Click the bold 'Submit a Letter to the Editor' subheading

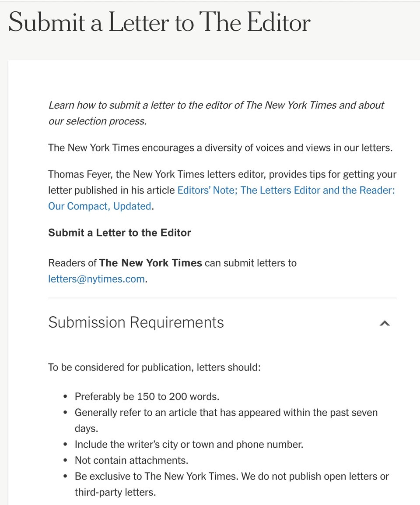point(119,233)
